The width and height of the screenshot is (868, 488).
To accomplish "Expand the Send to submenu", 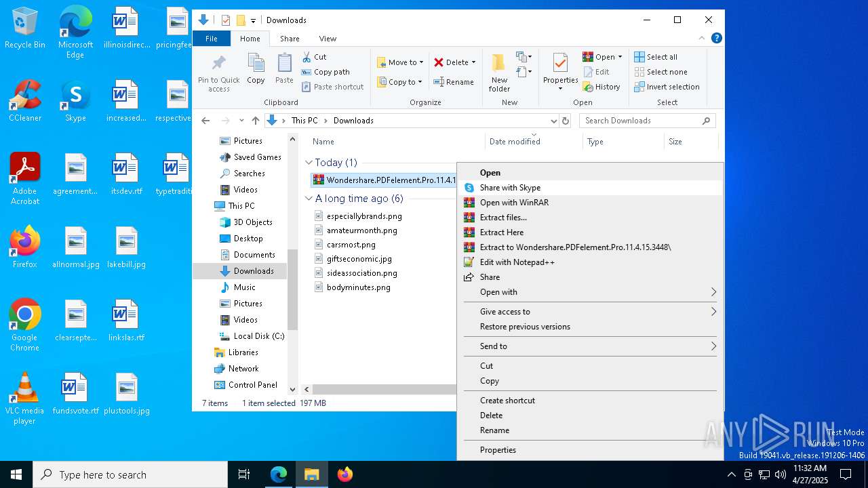I will 590,346.
